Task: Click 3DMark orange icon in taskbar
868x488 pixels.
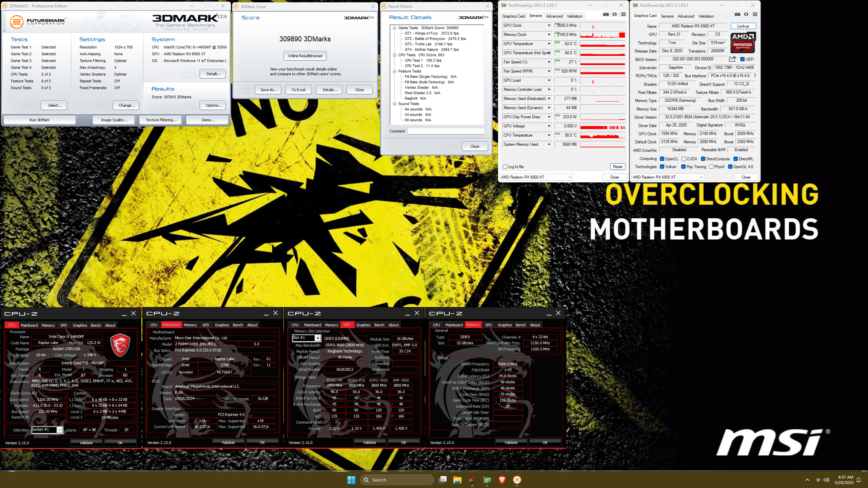Action: [x=517, y=480]
